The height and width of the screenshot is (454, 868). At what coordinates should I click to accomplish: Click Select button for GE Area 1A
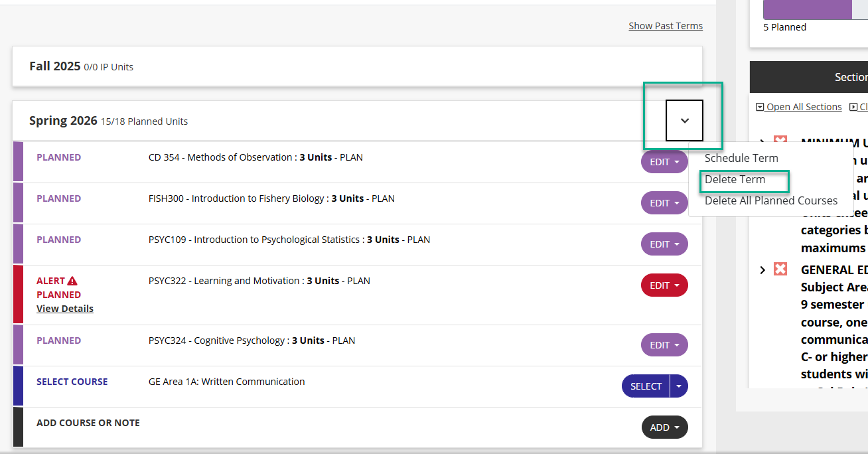[x=646, y=386]
